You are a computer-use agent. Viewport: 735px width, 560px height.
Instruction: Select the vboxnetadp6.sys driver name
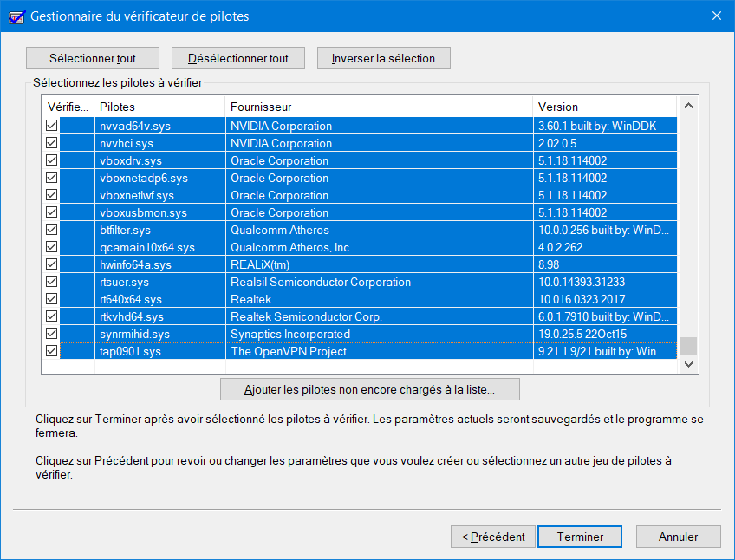[x=143, y=179]
